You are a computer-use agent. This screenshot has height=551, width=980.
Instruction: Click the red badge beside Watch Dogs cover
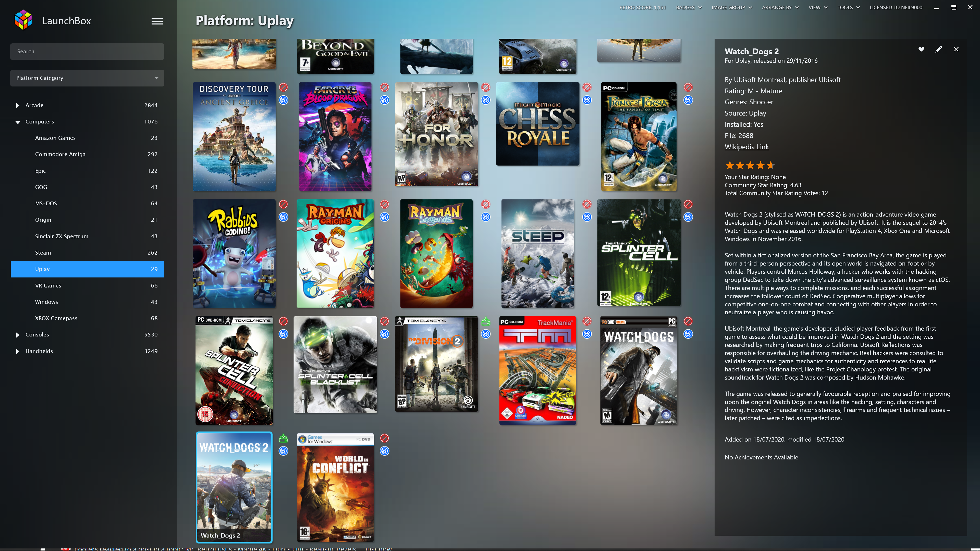(688, 321)
